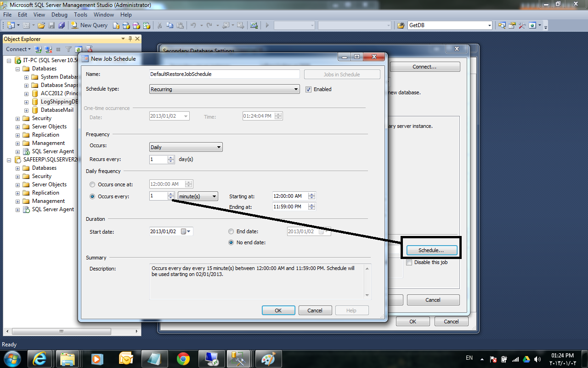Click the 'Ending at' time field
The image size is (588, 368).
tap(294, 207)
